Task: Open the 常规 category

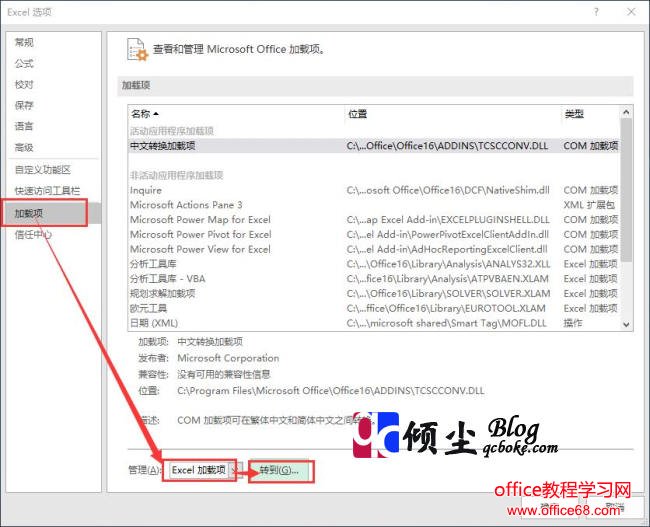Action: coord(24,42)
